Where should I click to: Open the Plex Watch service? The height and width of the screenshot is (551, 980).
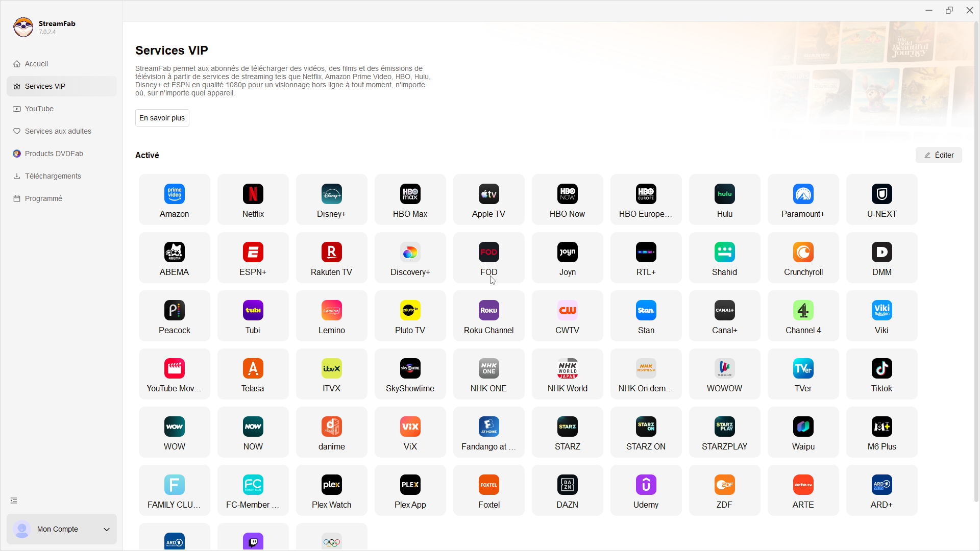click(332, 490)
